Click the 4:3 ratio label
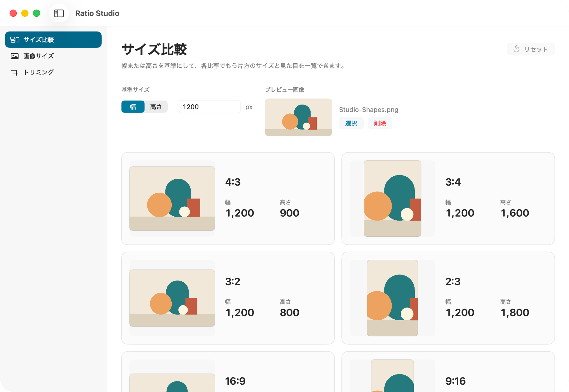This screenshot has height=392, width=569. (x=233, y=182)
